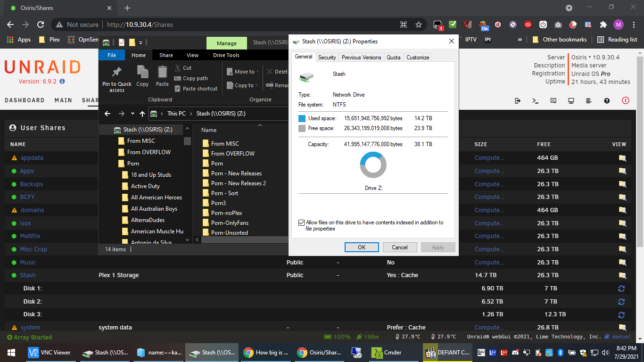Open the Share ribbon tab
This screenshot has height=362, width=644.
click(166, 55)
